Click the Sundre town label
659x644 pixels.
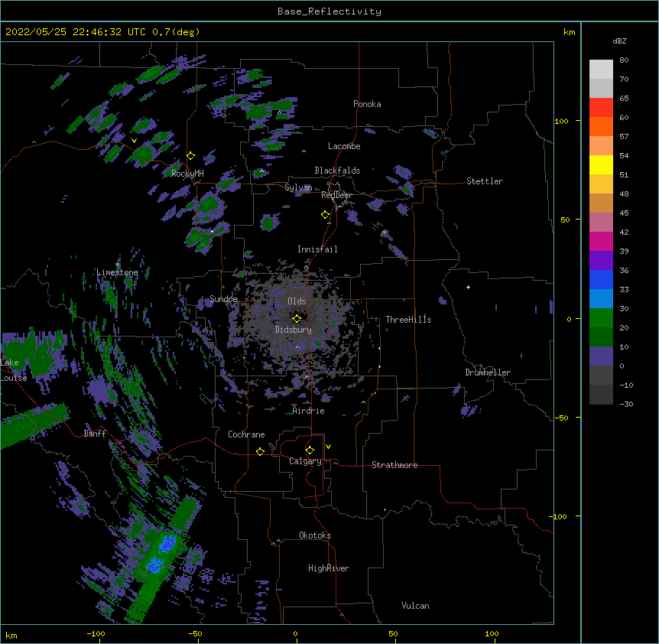point(223,299)
